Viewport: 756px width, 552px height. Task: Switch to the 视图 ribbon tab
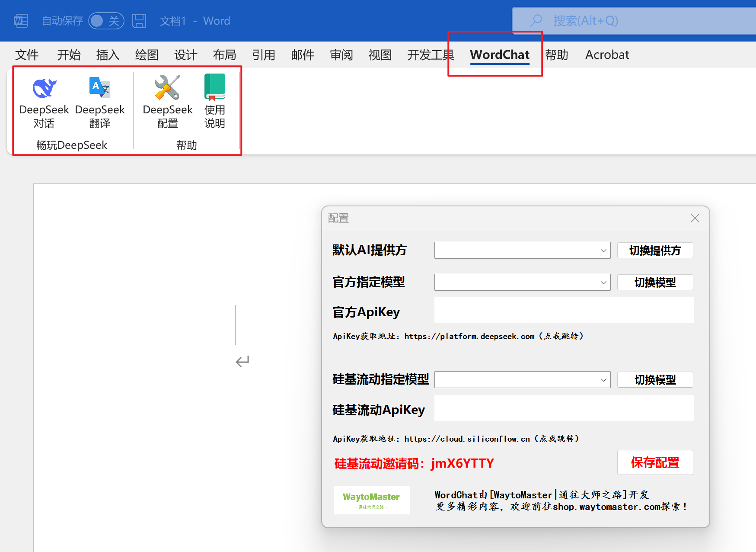click(x=380, y=55)
